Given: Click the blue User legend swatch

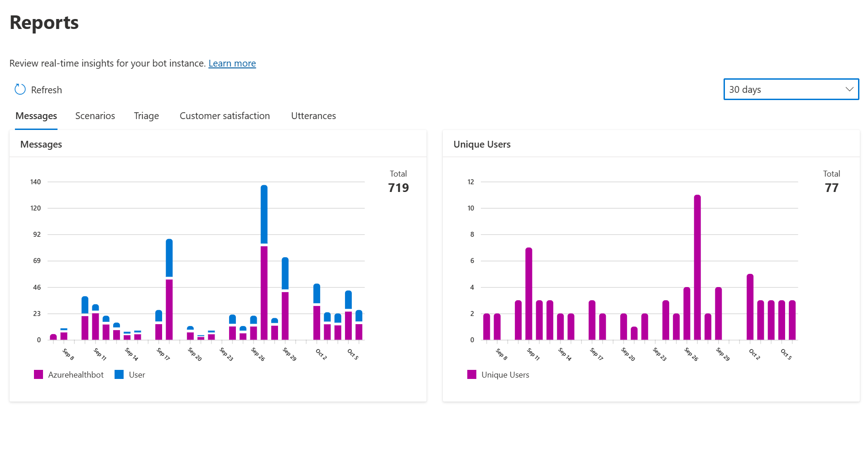Looking at the screenshot, I should point(119,374).
